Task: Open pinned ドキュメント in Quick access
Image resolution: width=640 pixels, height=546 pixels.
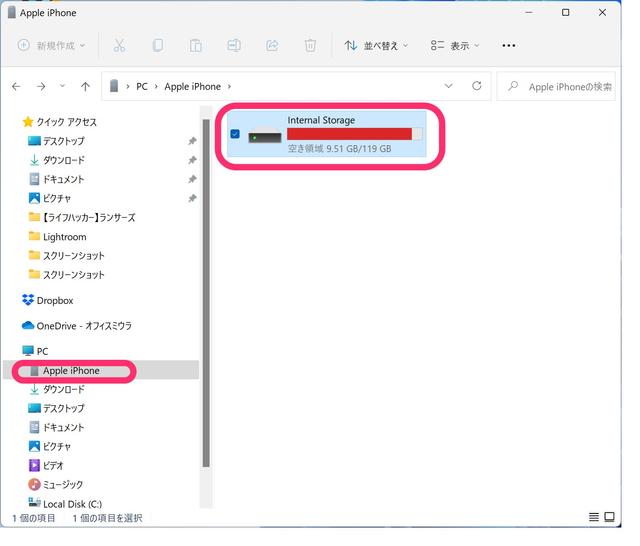Action: pos(56,179)
